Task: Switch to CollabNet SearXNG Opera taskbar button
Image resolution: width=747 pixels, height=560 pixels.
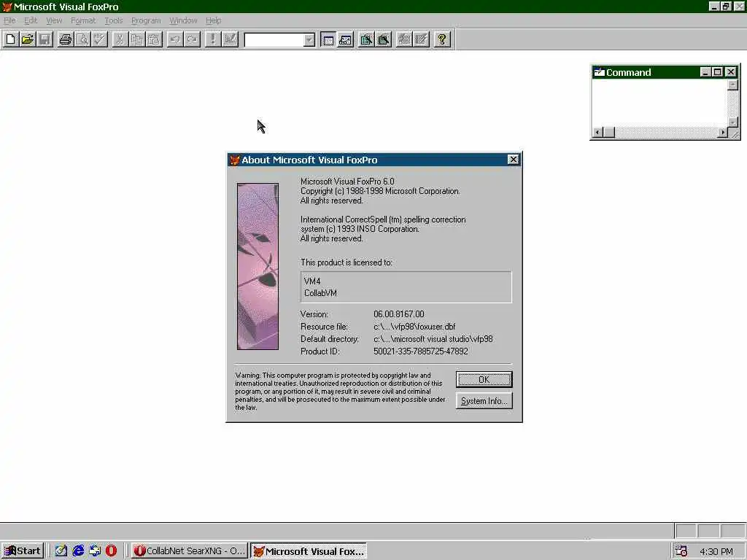Action: coord(189,551)
